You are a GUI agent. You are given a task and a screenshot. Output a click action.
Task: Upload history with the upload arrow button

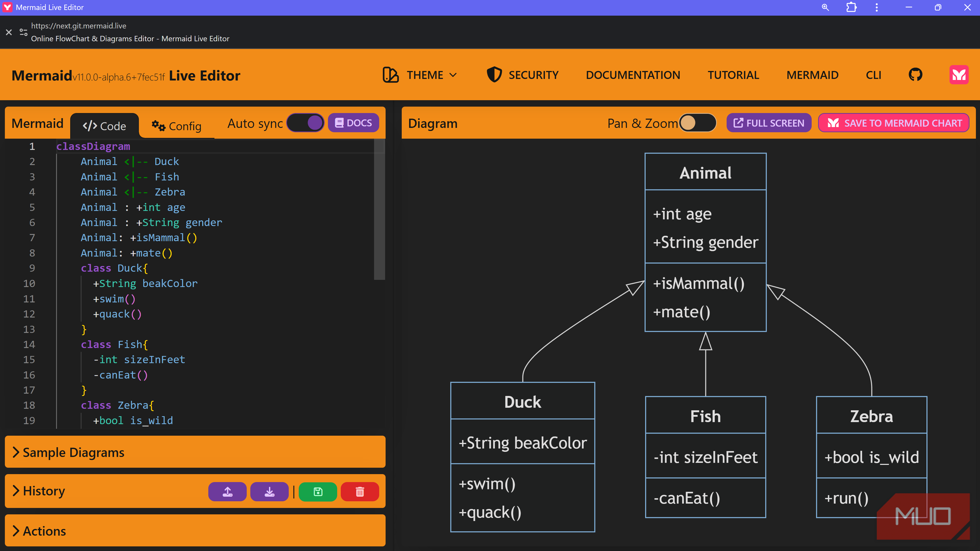(x=228, y=492)
